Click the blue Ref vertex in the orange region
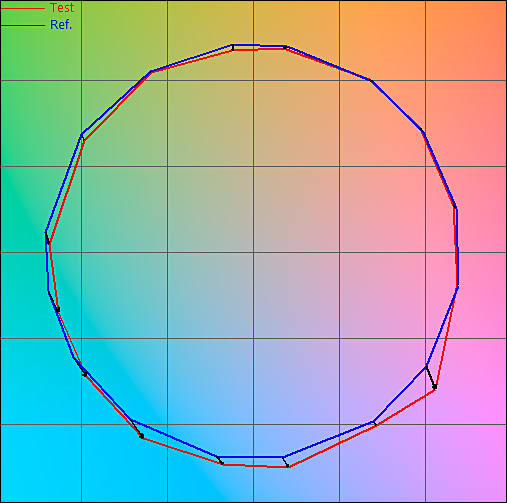Screen dimensions: 507x503 (370, 80)
